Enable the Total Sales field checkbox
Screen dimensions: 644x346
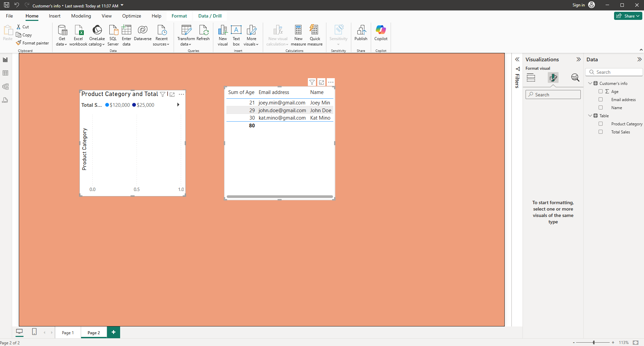click(601, 132)
